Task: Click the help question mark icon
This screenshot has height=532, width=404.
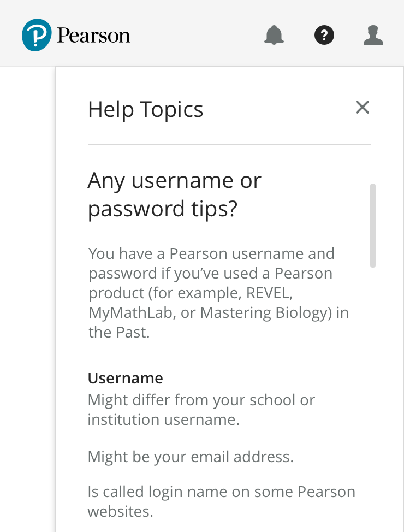Action: [324, 36]
